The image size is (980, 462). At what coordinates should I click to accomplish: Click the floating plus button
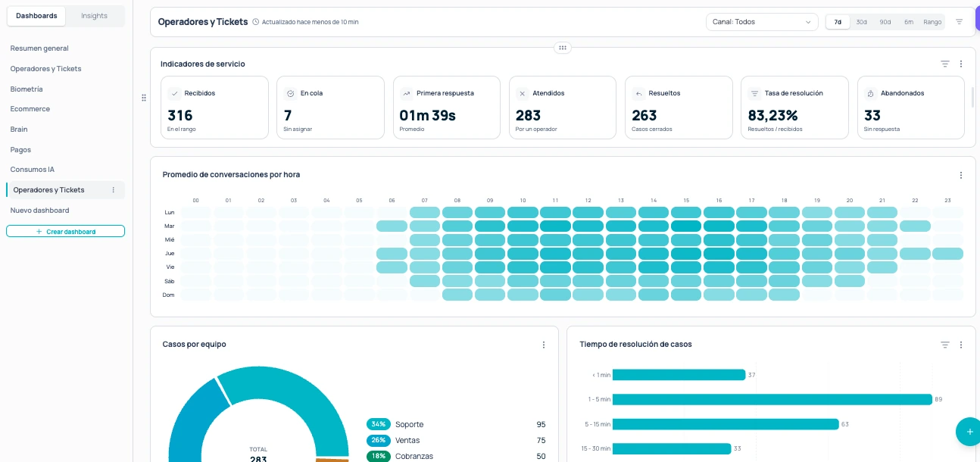coord(969,431)
